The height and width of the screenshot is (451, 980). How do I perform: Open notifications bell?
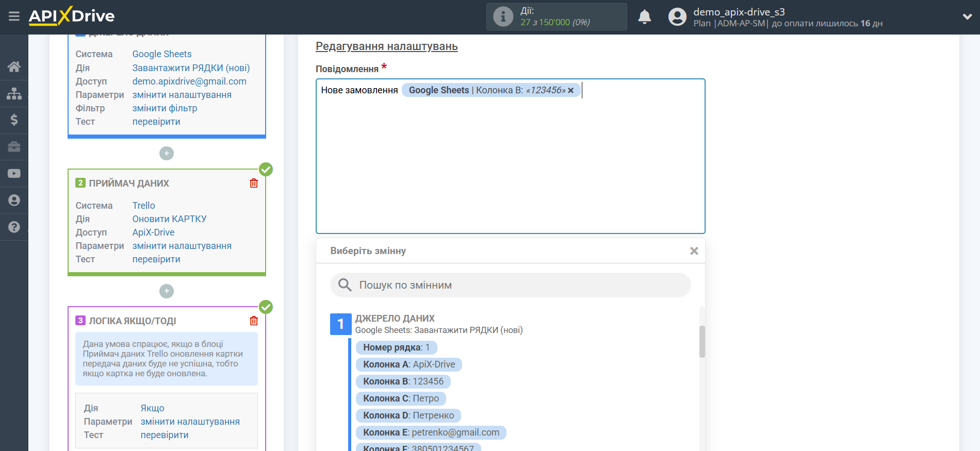(644, 17)
